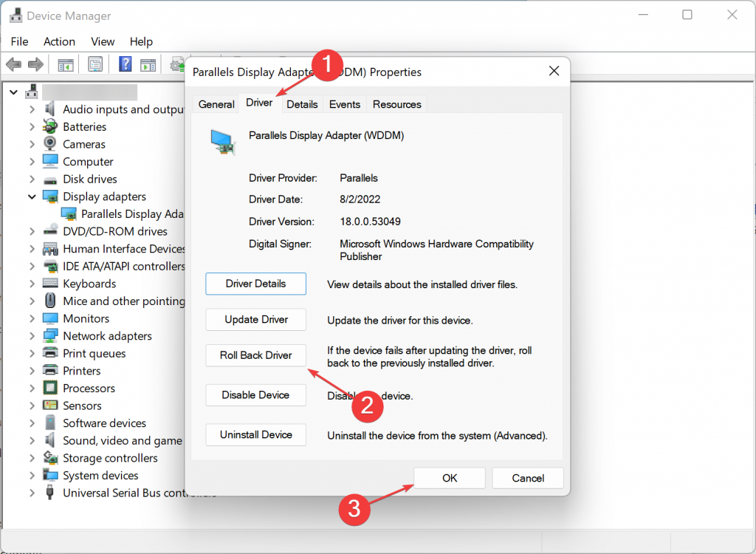Click the Roll Back Driver button

256,355
